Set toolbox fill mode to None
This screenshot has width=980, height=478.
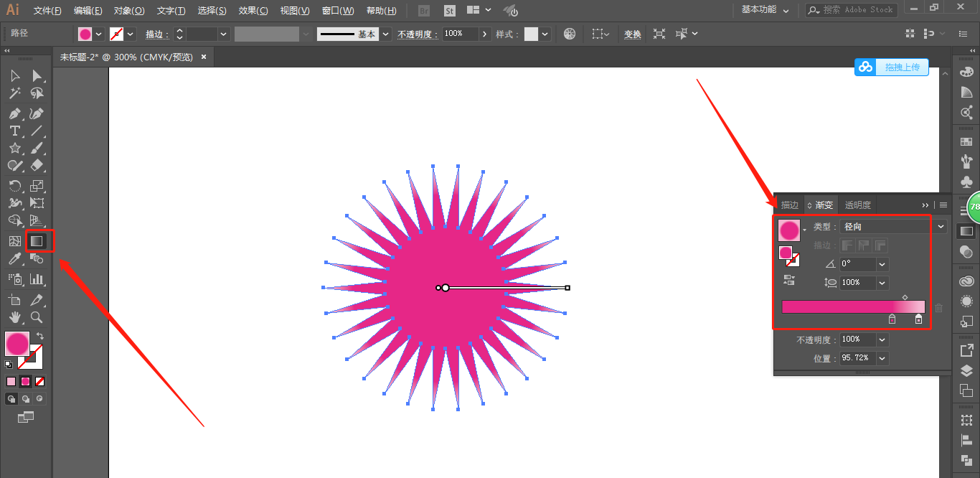click(40, 382)
